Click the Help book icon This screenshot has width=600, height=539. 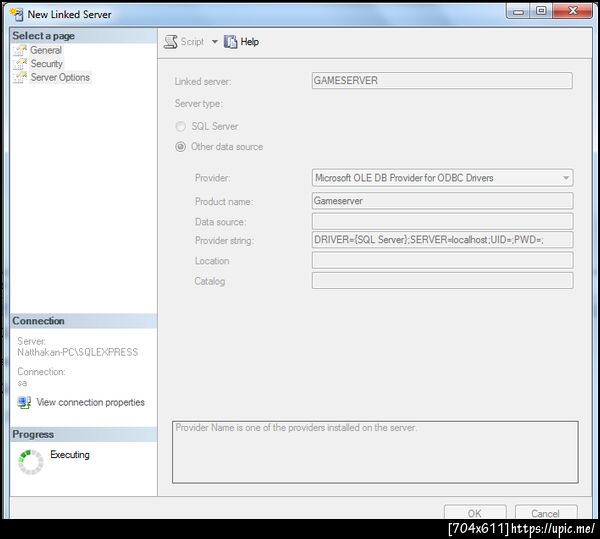(x=230, y=42)
